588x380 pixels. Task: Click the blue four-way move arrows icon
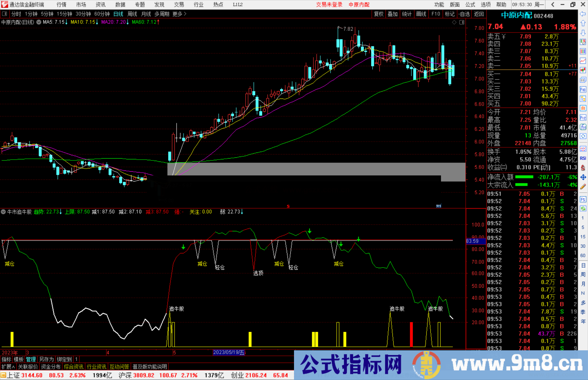pyautogui.click(x=583, y=177)
